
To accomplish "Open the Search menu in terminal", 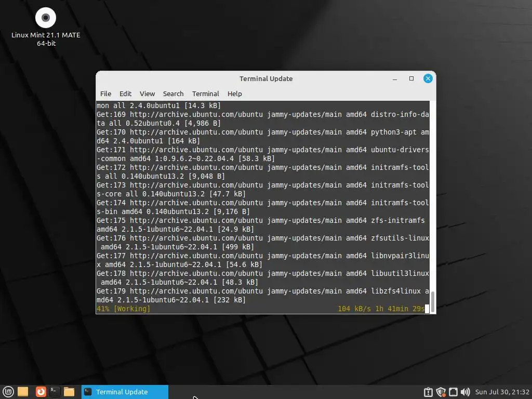I will click(173, 94).
